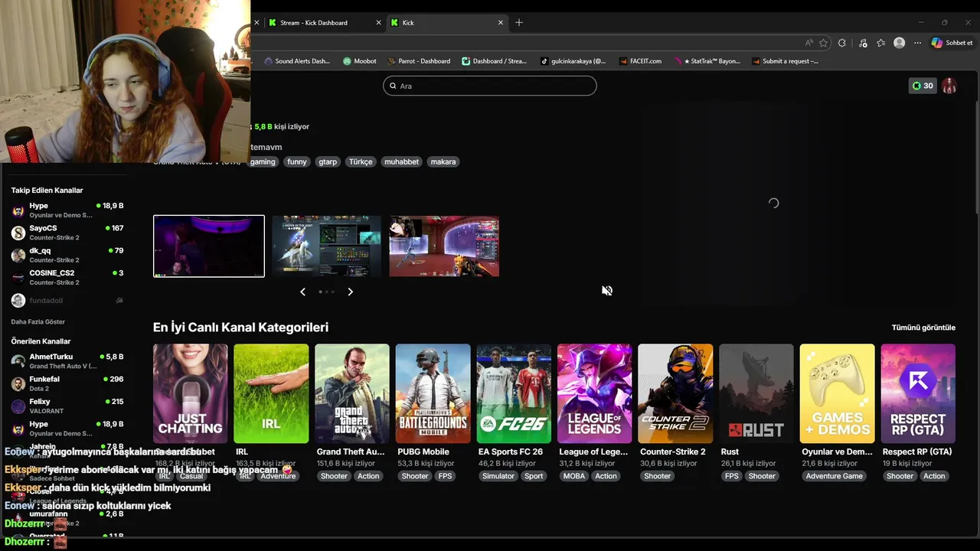Open Felixy VALORANT recommended channel
The image size is (980, 551).
(x=67, y=406)
